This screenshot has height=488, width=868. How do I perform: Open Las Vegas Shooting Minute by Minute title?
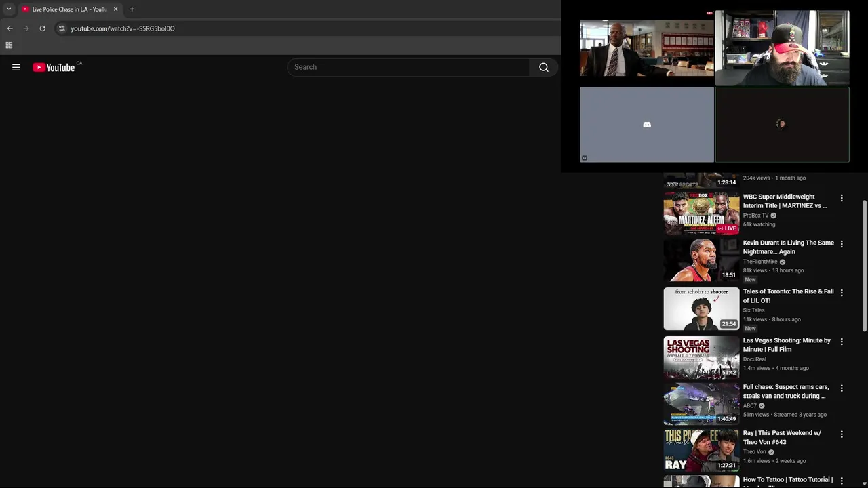pyautogui.click(x=787, y=345)
